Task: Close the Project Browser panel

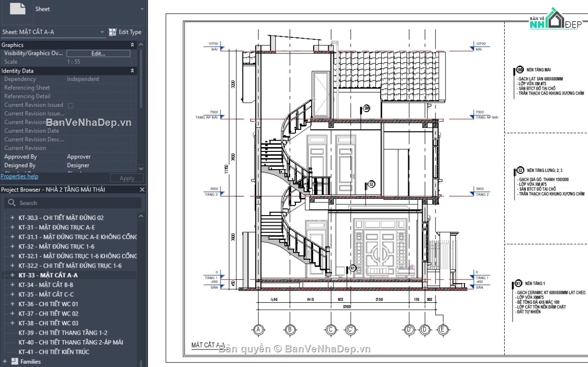Action: click(x=143, y=190)
